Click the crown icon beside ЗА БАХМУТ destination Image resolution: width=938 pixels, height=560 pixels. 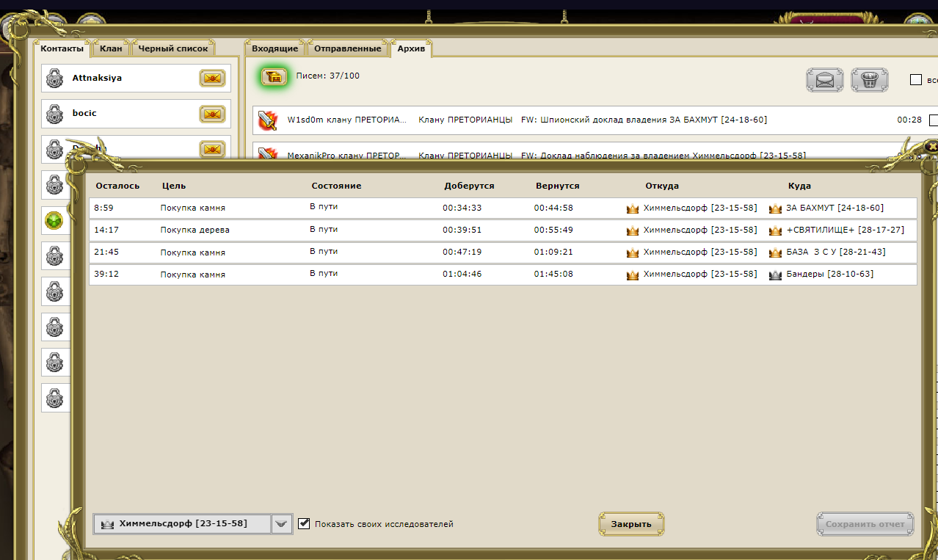click(775, 208)
